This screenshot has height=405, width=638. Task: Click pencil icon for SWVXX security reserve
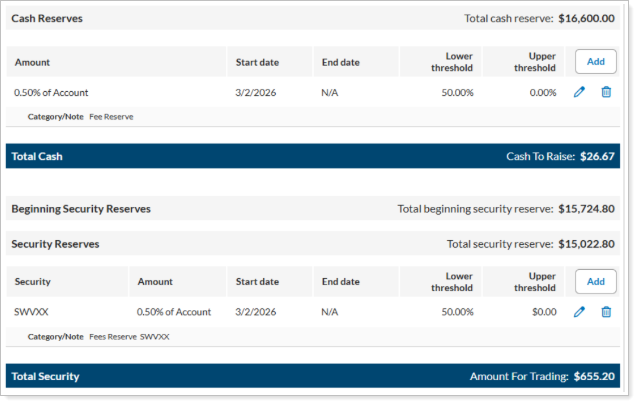579,312
